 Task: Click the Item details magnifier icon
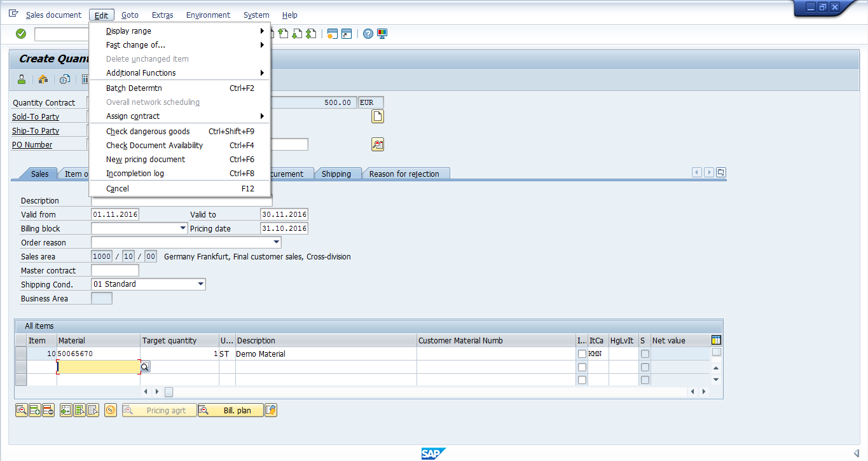pyautogui.click(x=22, y=410)
